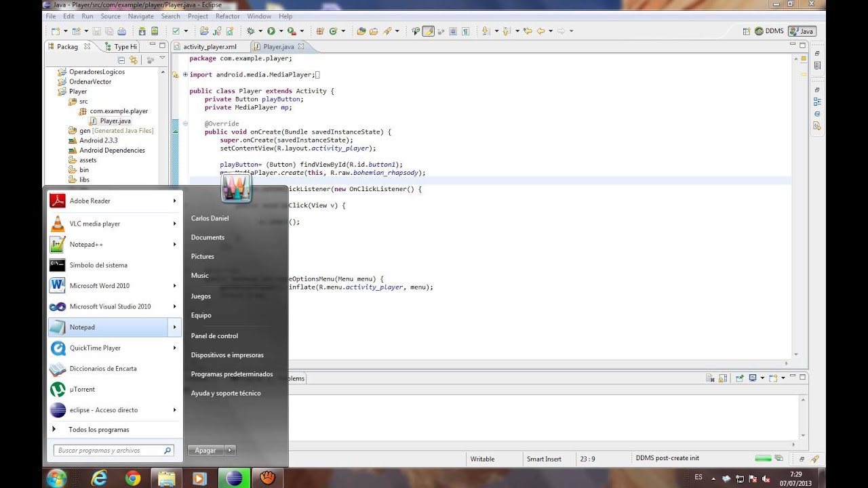
Task: Open the Source menu
Action: click(x=111, y=16)
